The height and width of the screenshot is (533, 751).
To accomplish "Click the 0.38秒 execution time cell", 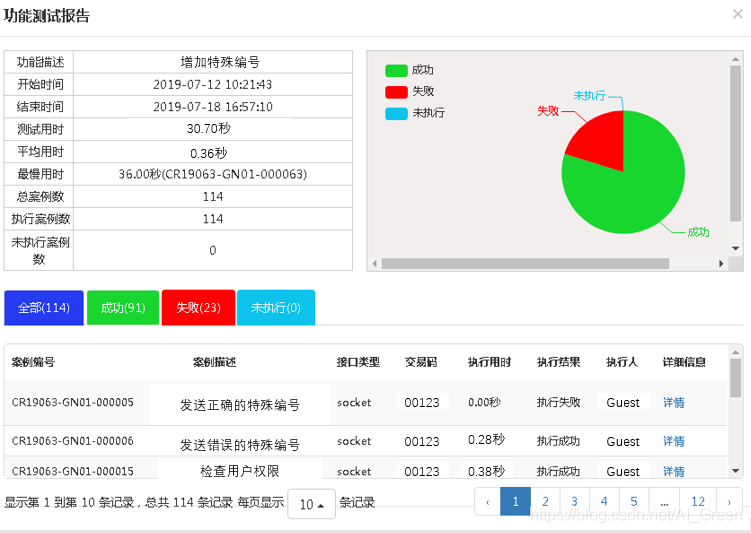I will click(x=486, y=471).
